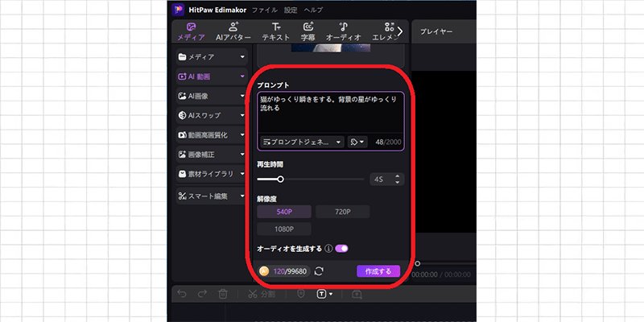Click the AI 動画 sidebar icon

click(x=182, y=76)
